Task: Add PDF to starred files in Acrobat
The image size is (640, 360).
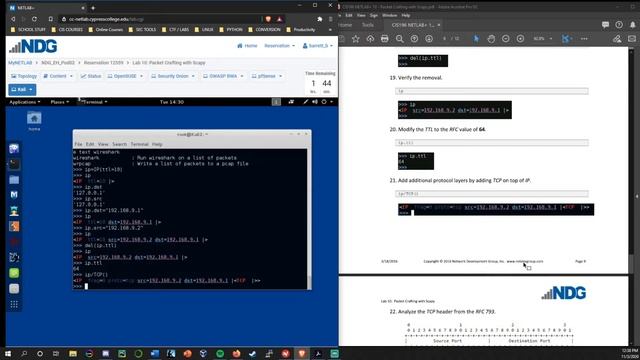Action: (356, 39)
